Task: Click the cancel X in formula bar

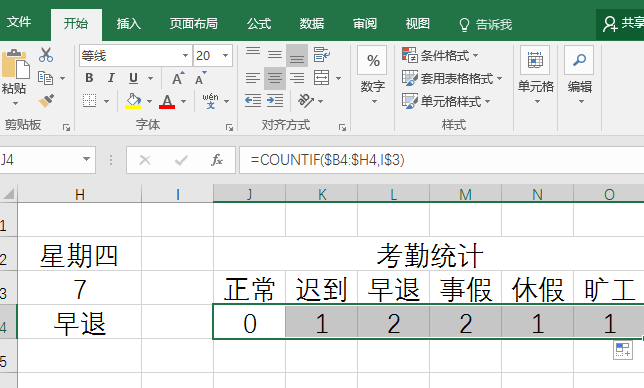Action: click(145, 160)
